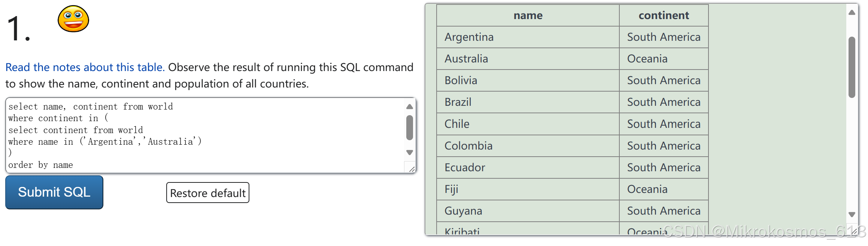The height and width of the screenshot is (246, 868).
Task: Click the Restore default button
Action: coord(207,193)
